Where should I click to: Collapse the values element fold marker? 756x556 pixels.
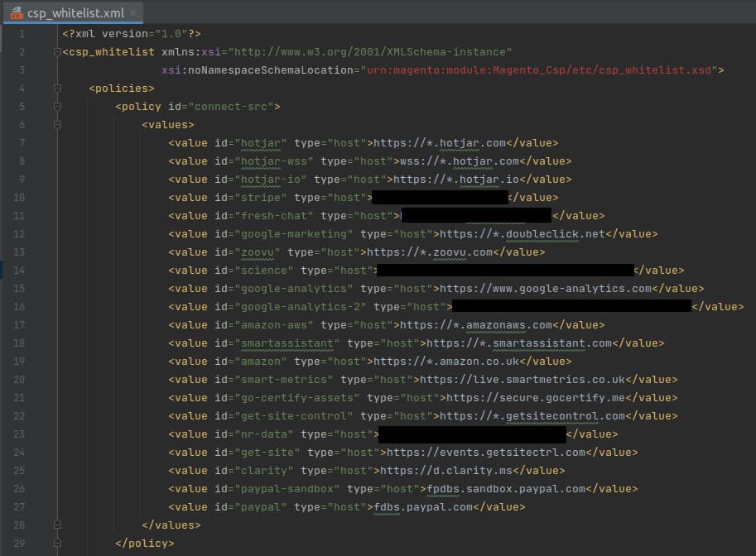[57, 125]
